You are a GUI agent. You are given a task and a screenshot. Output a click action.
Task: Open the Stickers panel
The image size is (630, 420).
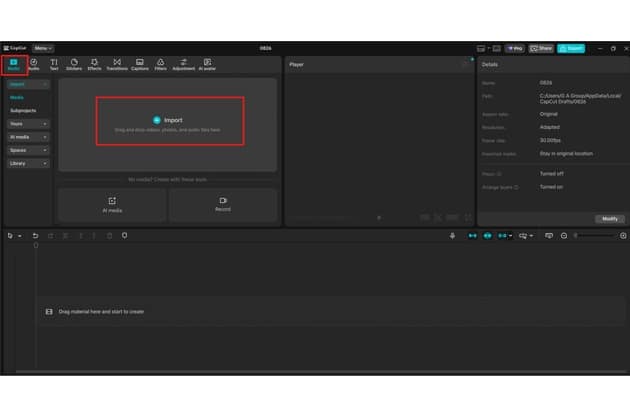point(74,65)
